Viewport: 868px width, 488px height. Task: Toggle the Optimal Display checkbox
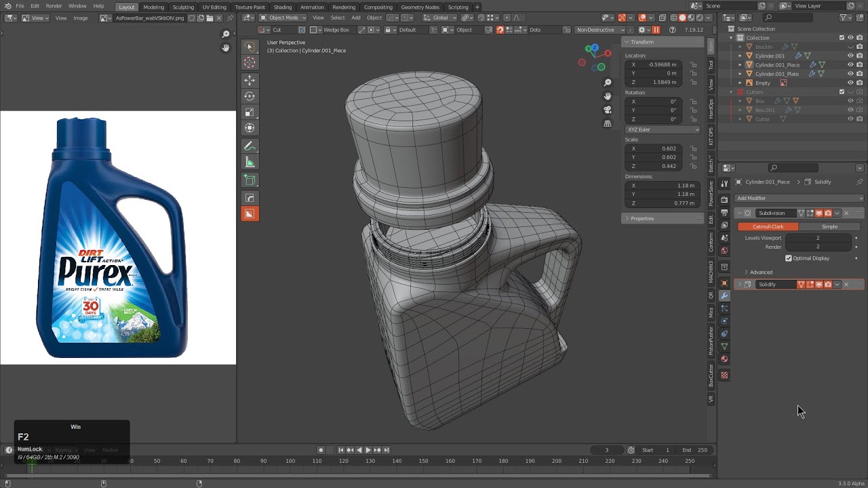(x=789, y=258)
